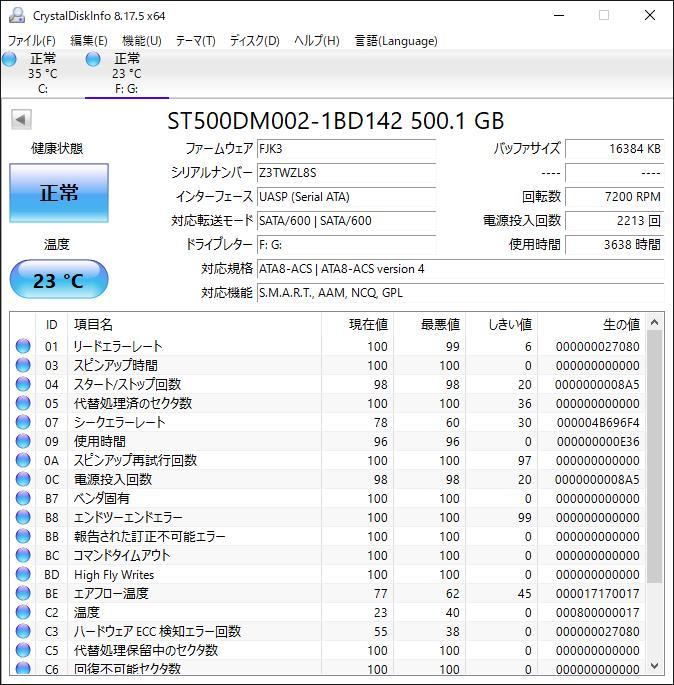Viewport: 674px width, 685px height.
Task: Click raw value 000004B696F4
Action: [x=598, y=422]
